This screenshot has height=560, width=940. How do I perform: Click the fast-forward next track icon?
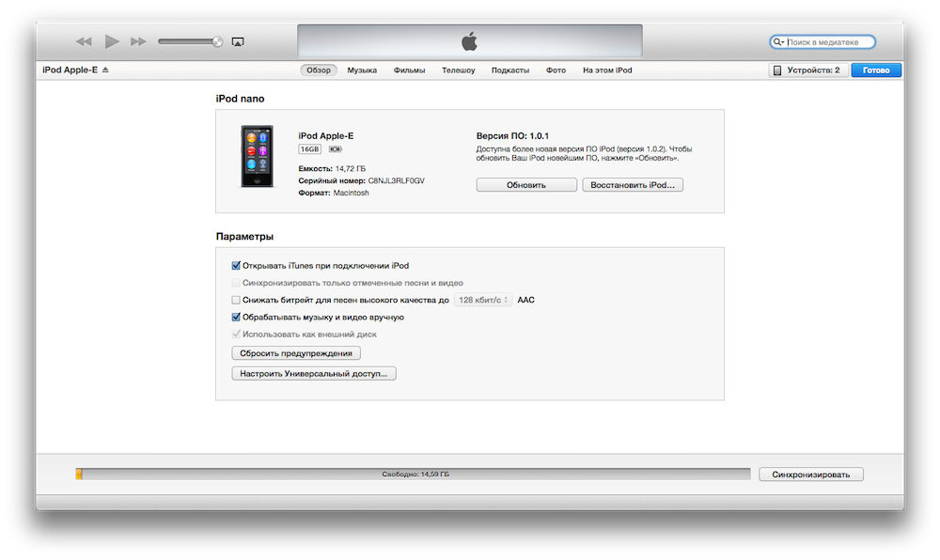(x=138, y=41)
